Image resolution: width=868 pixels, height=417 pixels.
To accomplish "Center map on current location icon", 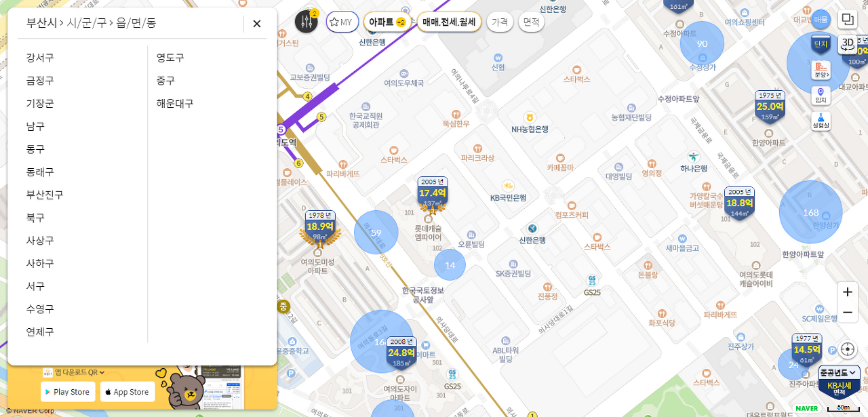I will click(847, 349).
